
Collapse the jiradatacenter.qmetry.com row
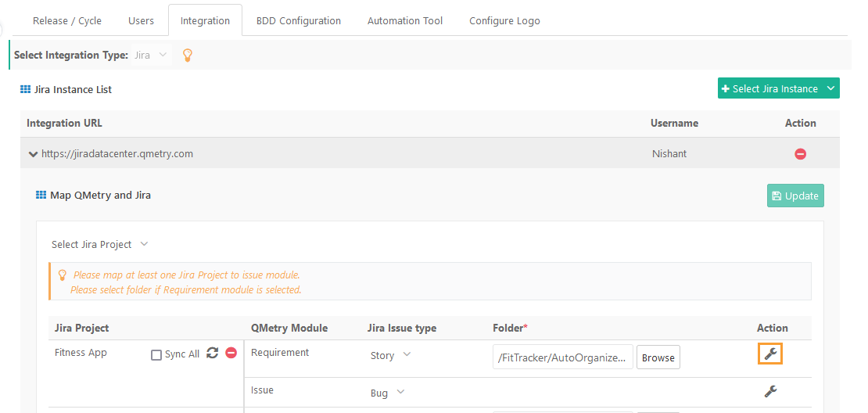(33, 154)
